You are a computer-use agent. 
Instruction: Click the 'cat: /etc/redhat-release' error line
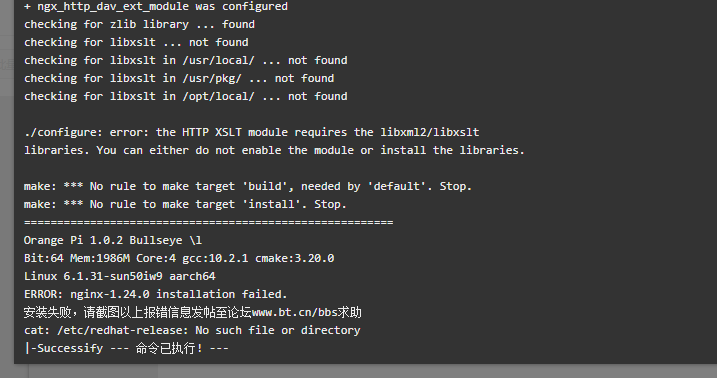192,330
